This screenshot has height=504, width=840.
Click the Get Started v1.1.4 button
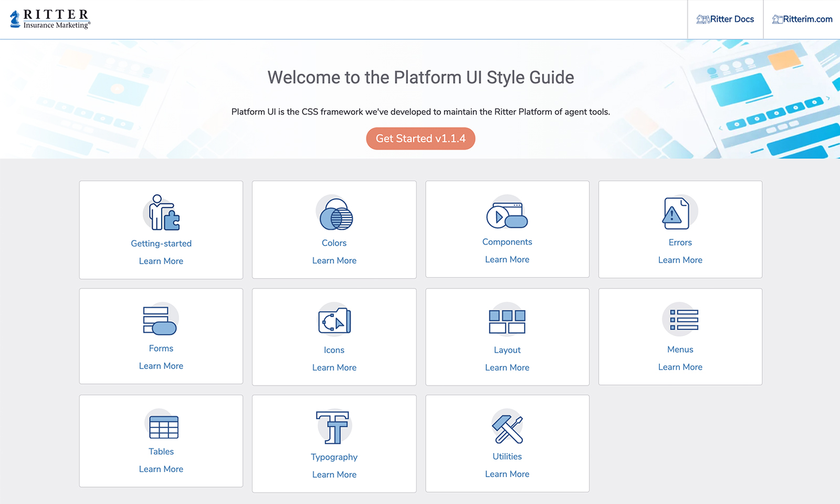[421, 139]
